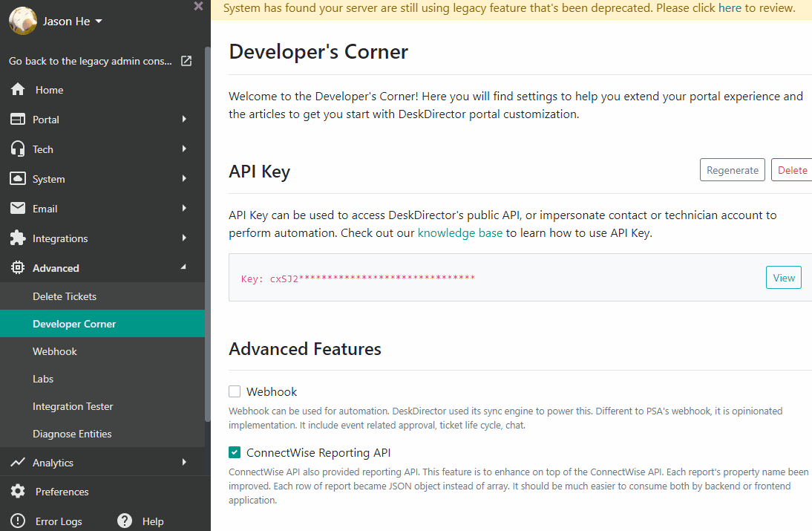Enable the Webhook checkbox

click(235, 391)
